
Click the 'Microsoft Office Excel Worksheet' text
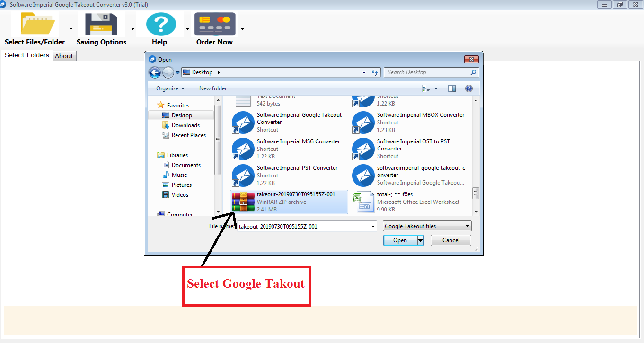tap(418, 202)
